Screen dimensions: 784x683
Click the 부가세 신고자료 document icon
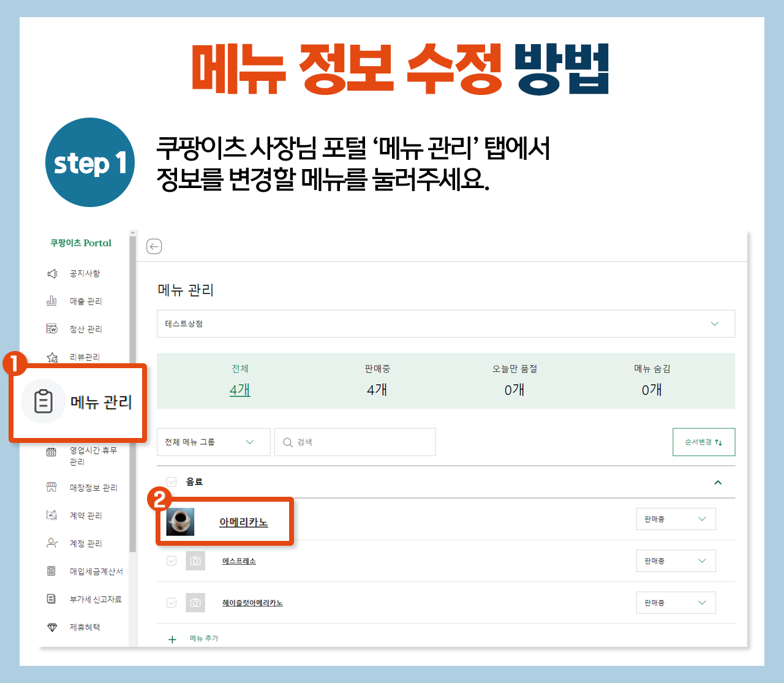51,598
